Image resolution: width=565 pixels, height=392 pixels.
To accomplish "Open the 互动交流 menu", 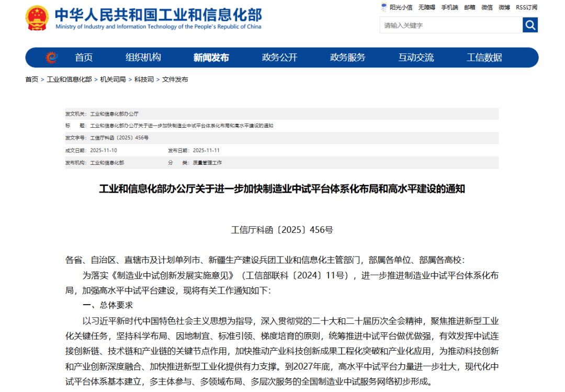I will (x=416, y=58).
